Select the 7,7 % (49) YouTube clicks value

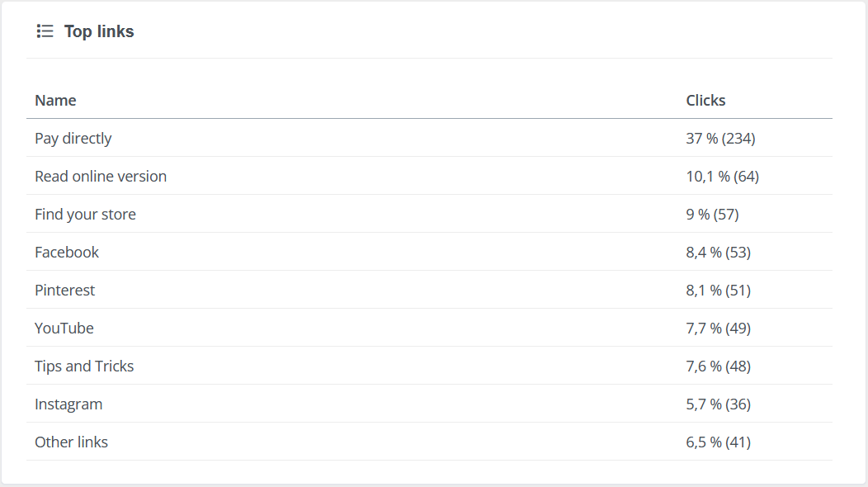point(718,329)
